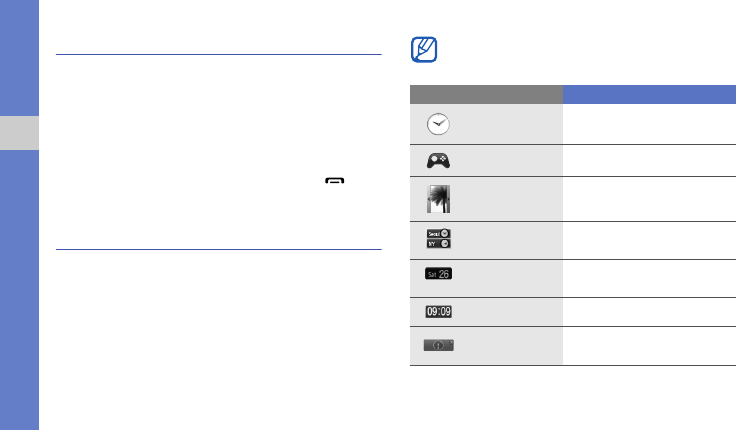Select the music player widget icon

click(438, 345)
